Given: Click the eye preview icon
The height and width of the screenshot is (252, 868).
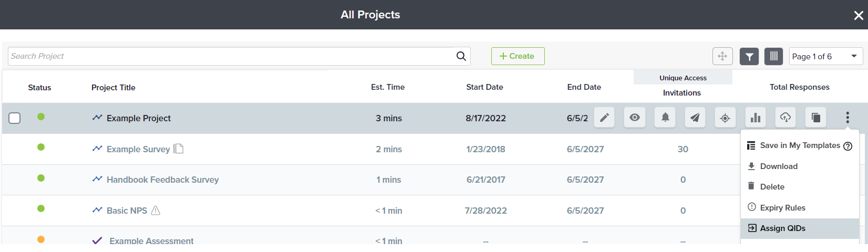Looking at the screenshot, I should click(x=635, y=118).
